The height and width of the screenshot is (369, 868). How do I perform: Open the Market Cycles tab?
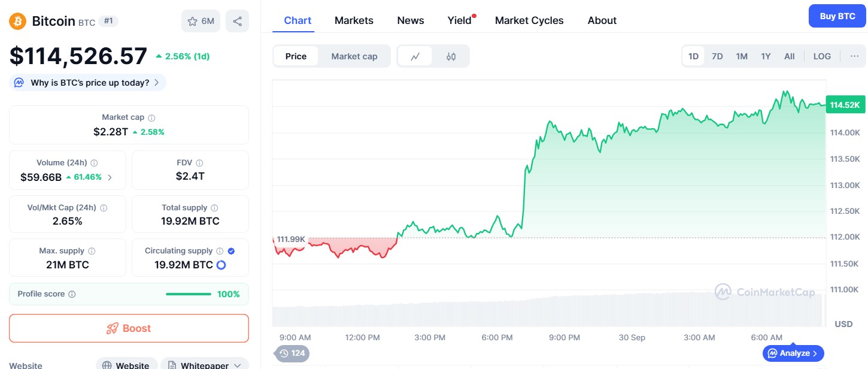tap(529, 20)
